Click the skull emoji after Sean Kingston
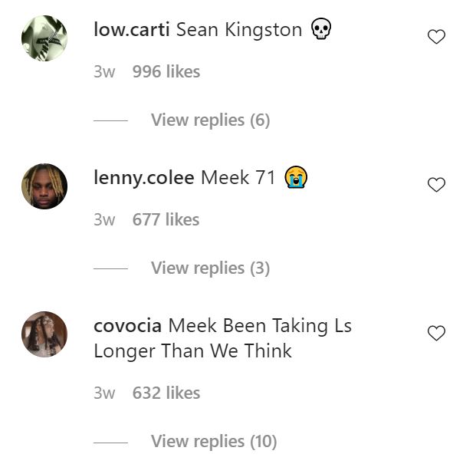 [321, 30]
